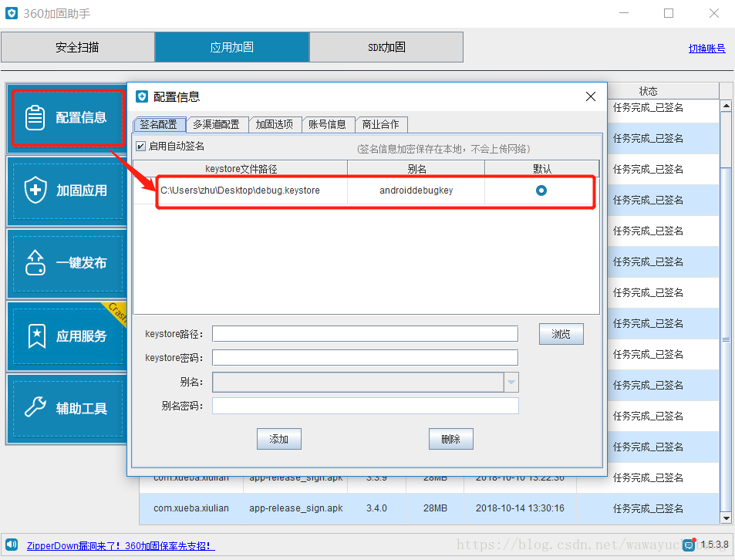Click the keystore文件路径 column header
This screenshot has width=735, height=560.
point(241,169)
